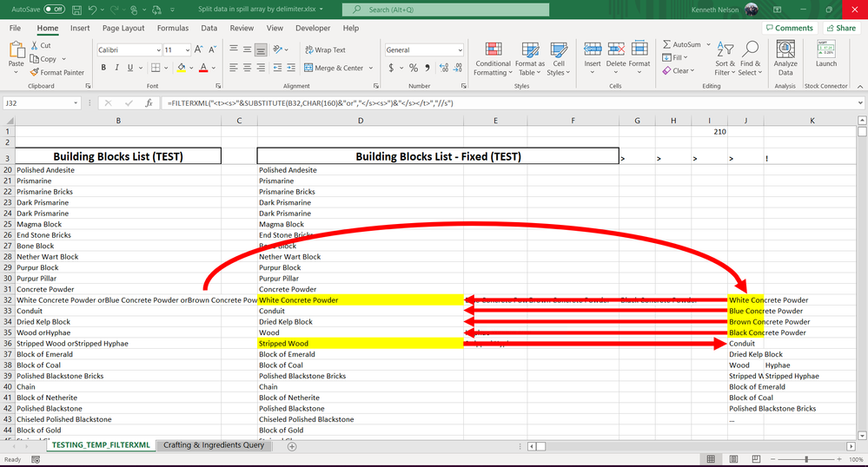Click the Comments button
This screenshot has height=467, width=868.
[x=790, y=28]
